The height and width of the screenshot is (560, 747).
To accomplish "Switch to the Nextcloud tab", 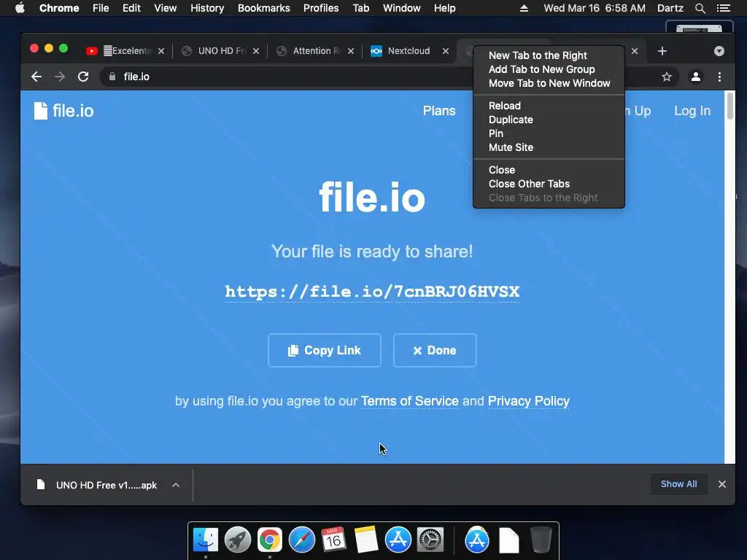I will click(x=409, y=51).
